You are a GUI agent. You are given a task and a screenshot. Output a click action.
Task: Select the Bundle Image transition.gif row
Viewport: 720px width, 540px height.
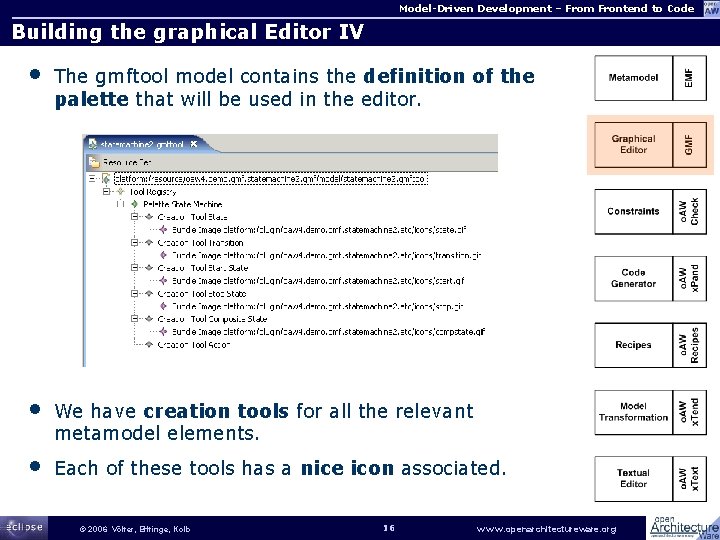[x=326, y=255]
